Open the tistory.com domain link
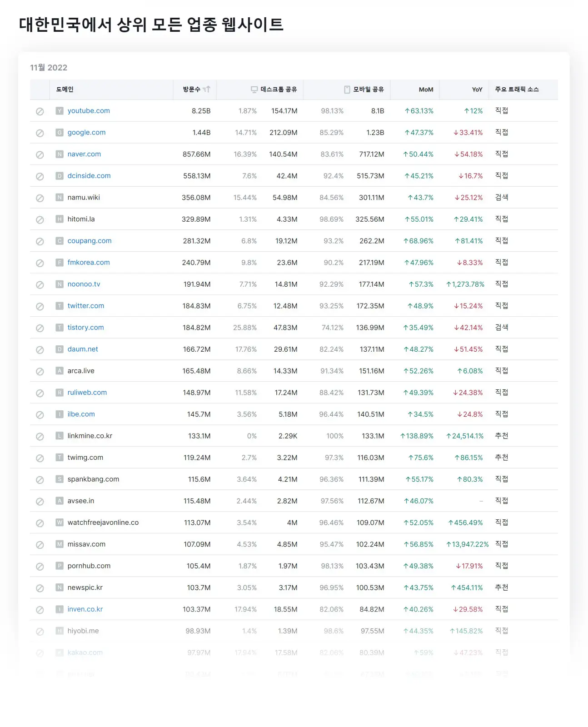 (x=85, y=328)
